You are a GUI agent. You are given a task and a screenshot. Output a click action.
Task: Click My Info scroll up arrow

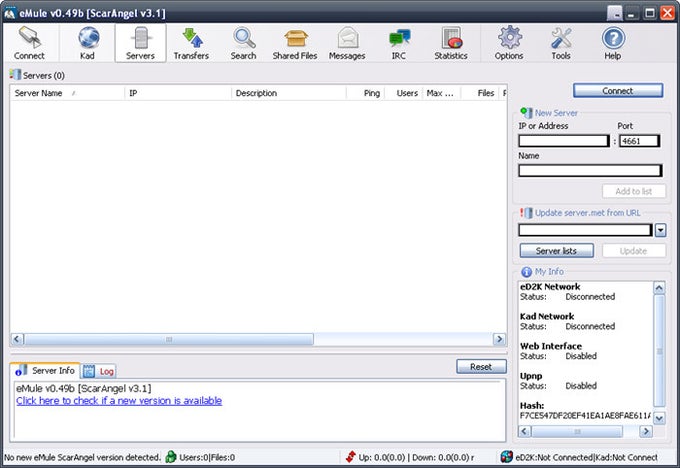(659, 288)
